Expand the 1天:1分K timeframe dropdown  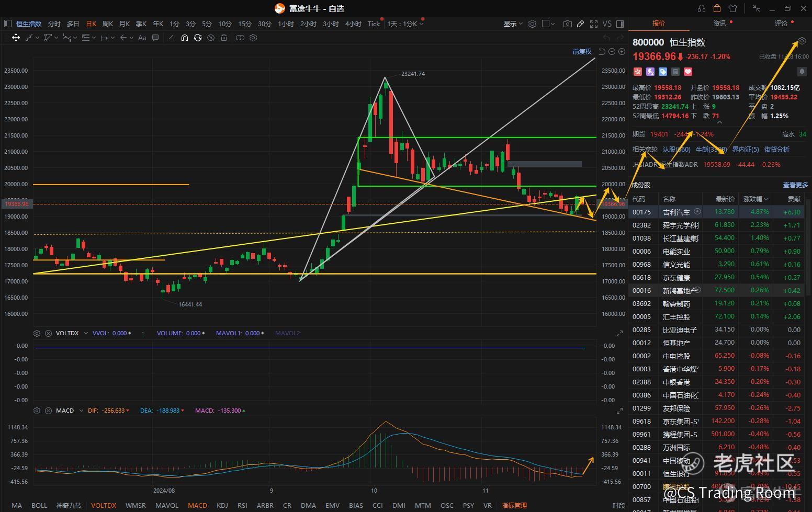pos(405,24)
